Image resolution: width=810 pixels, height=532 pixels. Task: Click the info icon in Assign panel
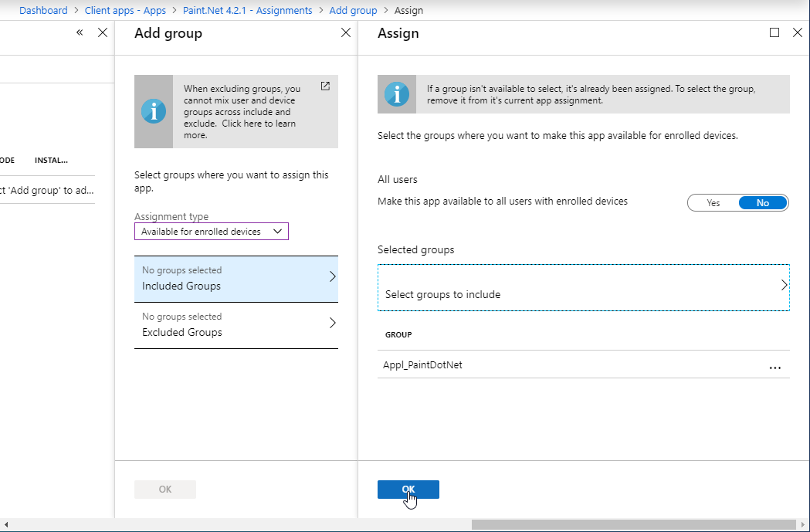click(x=397, y=94)
